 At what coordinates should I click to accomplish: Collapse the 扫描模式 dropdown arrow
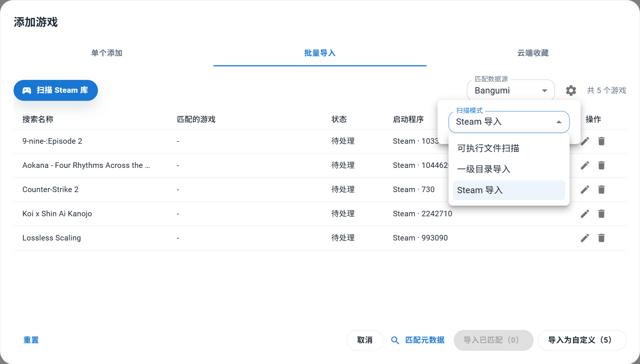tap(559, 122)
